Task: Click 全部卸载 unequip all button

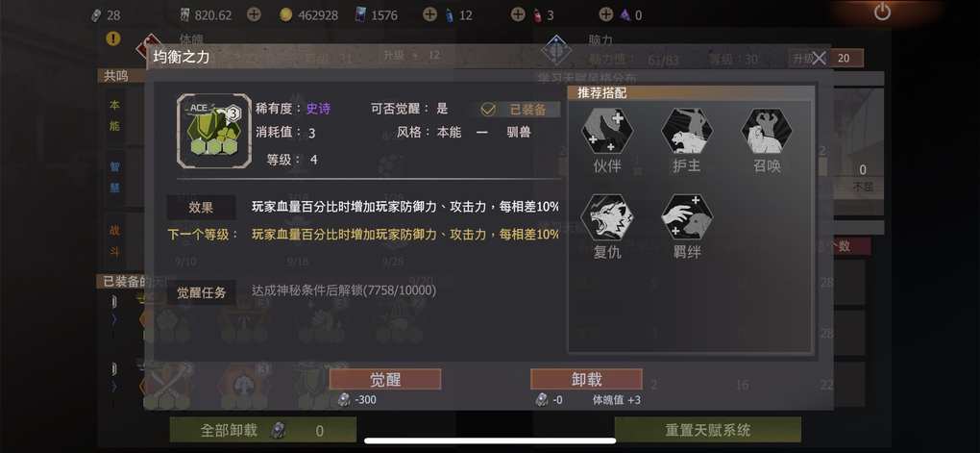Action: [263, 431]
